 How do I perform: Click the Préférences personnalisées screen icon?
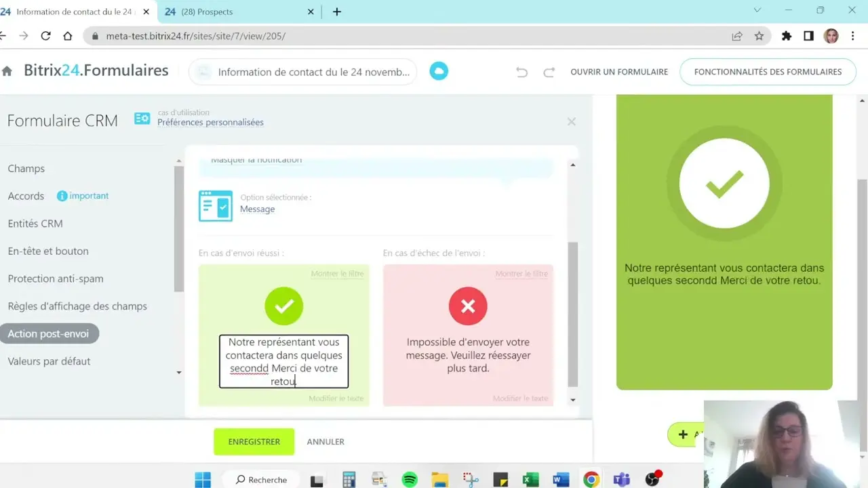(142, 118)
